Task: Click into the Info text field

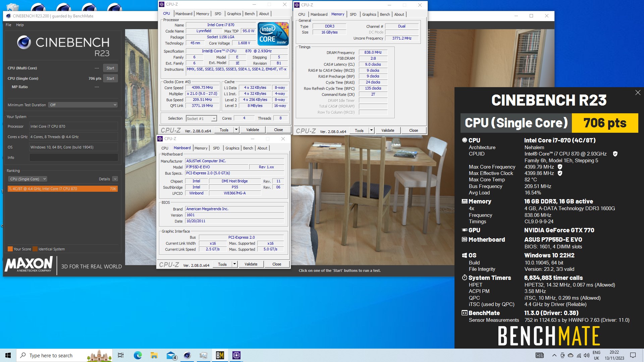Action: pos(73,158)
